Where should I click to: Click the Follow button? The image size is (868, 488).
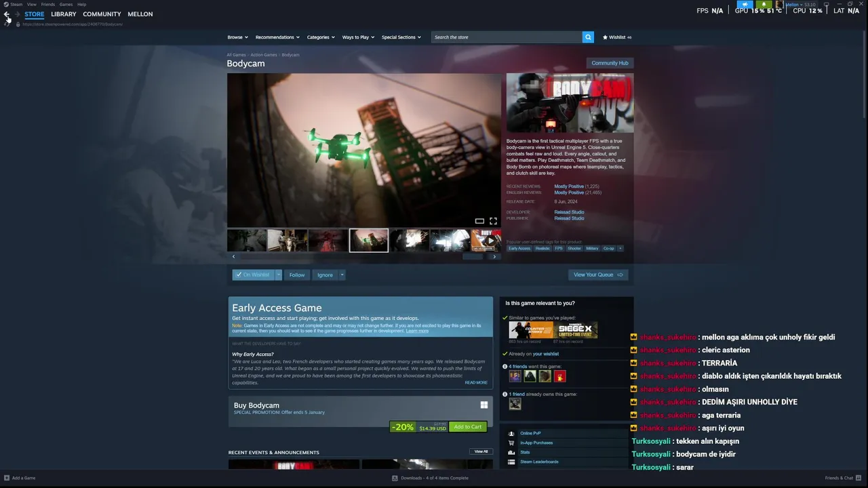(x=297, y=274)
